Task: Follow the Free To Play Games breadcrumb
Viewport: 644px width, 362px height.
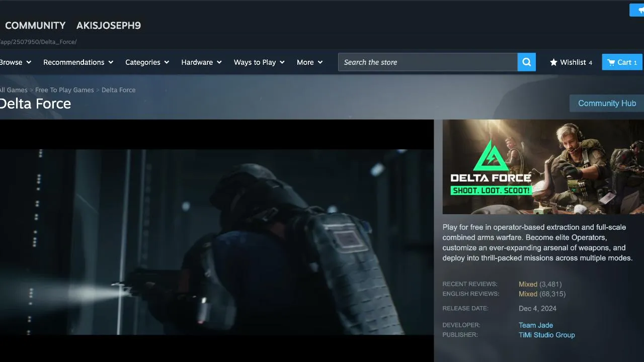Action: (x=64, y=90)
